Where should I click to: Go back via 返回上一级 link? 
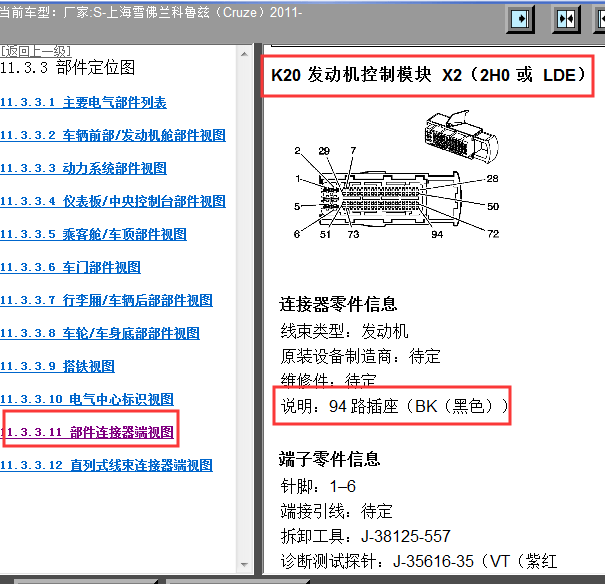point(35,51)
